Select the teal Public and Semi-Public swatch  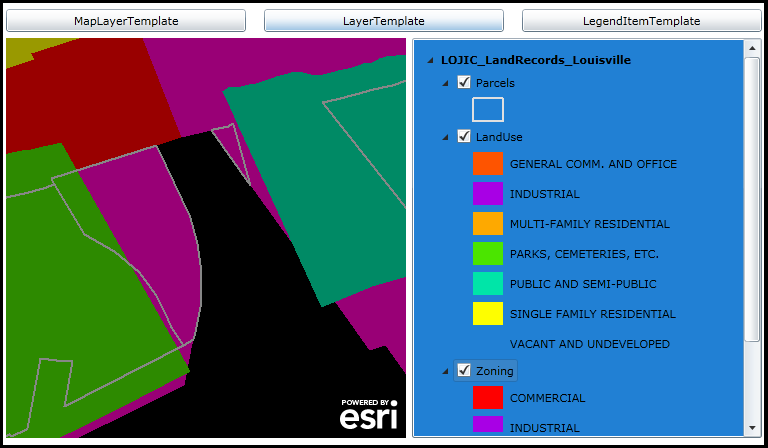click(488, 284)
